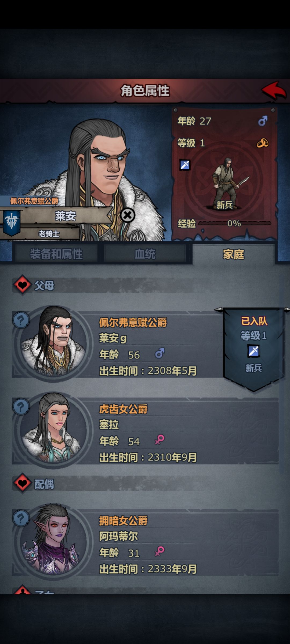Screen dimensions: 290x644
Task: Click the red heart icon beside 配偶
Action: (22, 483)
